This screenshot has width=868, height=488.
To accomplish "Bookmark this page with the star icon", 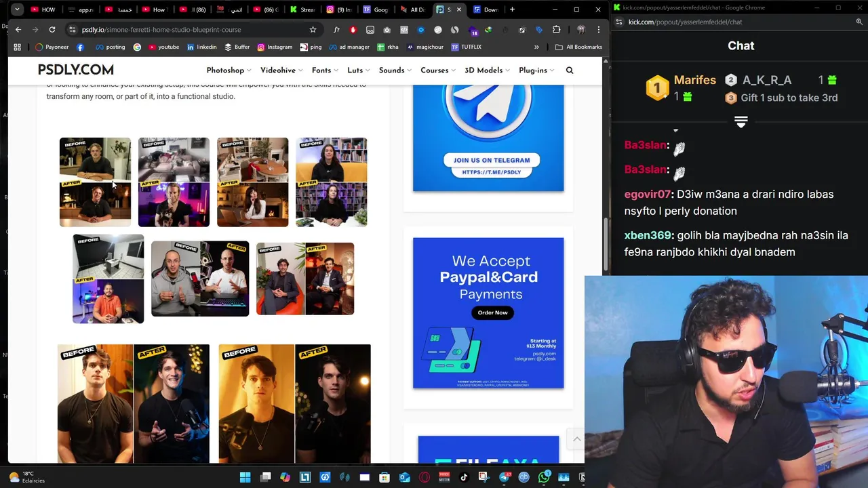I will tap(313, 30).
